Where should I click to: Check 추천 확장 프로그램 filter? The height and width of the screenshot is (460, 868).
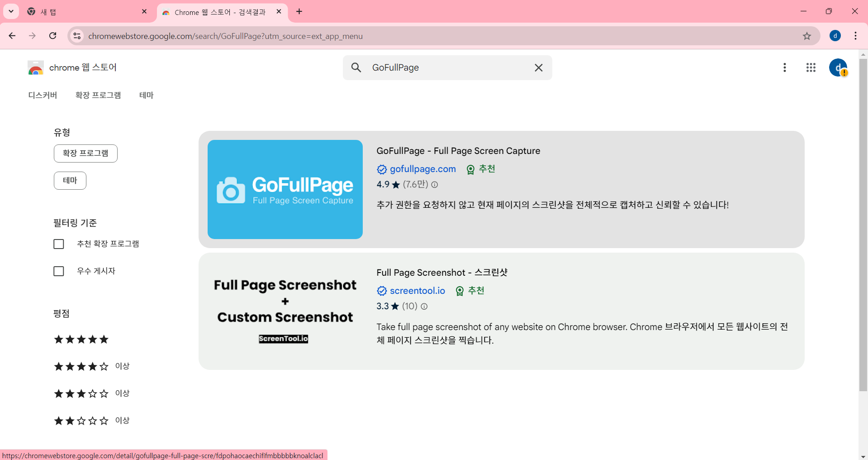coord(59,244)
